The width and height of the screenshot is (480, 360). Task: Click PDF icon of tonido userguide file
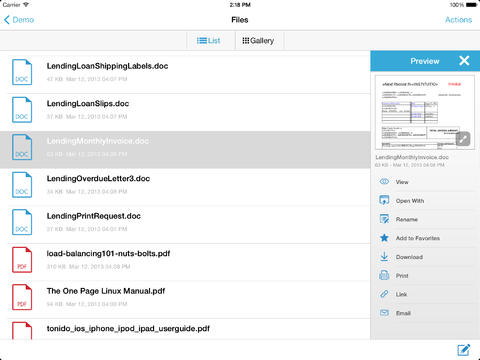click(x=22, y=330)
